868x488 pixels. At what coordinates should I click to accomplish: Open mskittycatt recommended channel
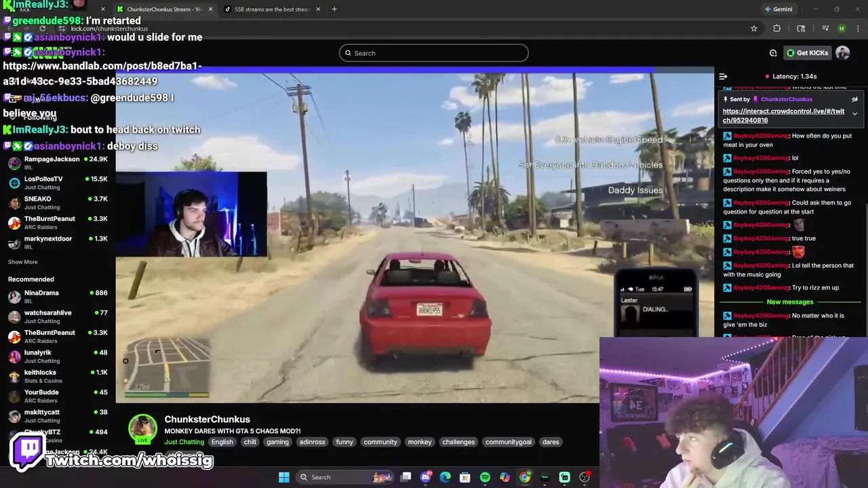[x=58, y=416]
